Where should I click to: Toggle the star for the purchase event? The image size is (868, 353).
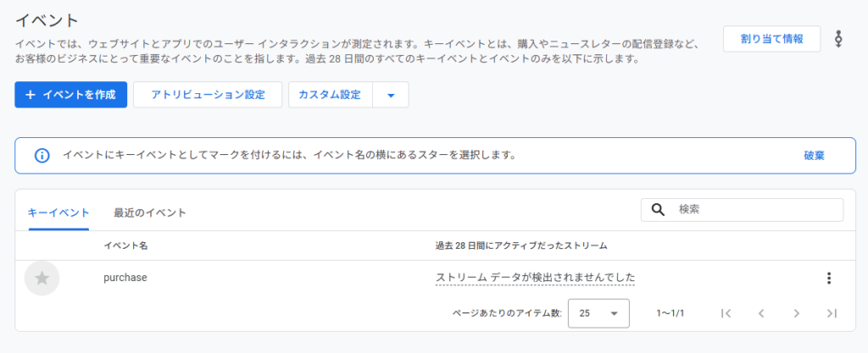pyautogui.click(x=42, y=278)
